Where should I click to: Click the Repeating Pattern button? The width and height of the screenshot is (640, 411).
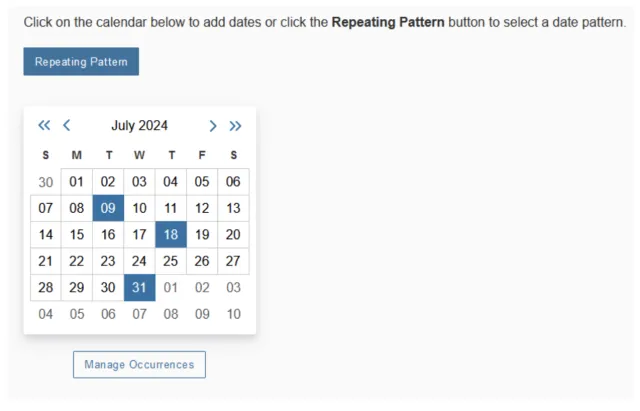click(x=81, y=62)
